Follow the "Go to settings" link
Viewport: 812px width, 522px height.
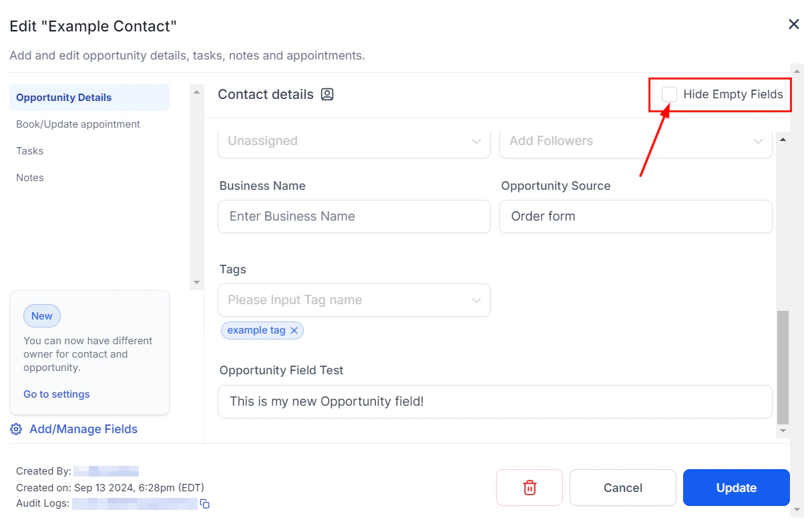tap(56, 394)
